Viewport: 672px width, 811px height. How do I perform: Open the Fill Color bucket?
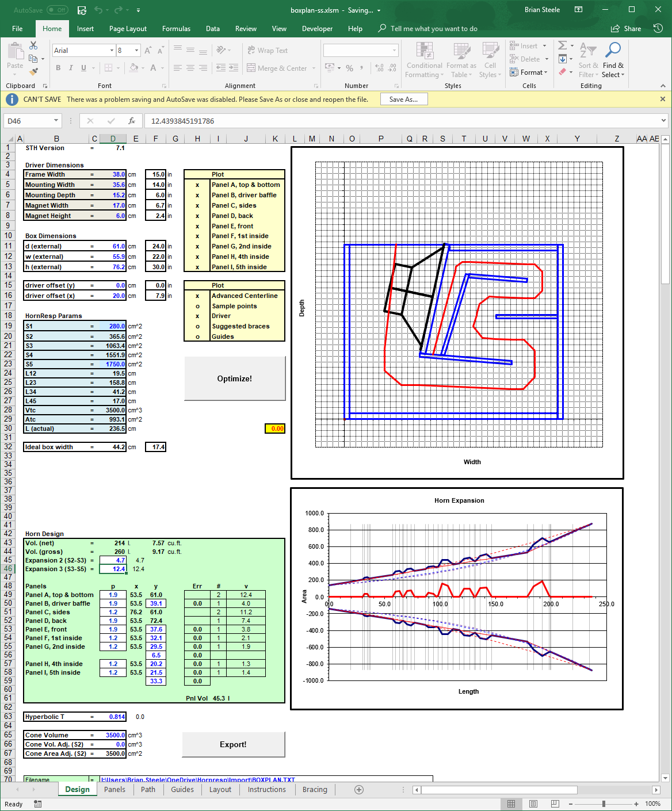(x=134, y=68)
